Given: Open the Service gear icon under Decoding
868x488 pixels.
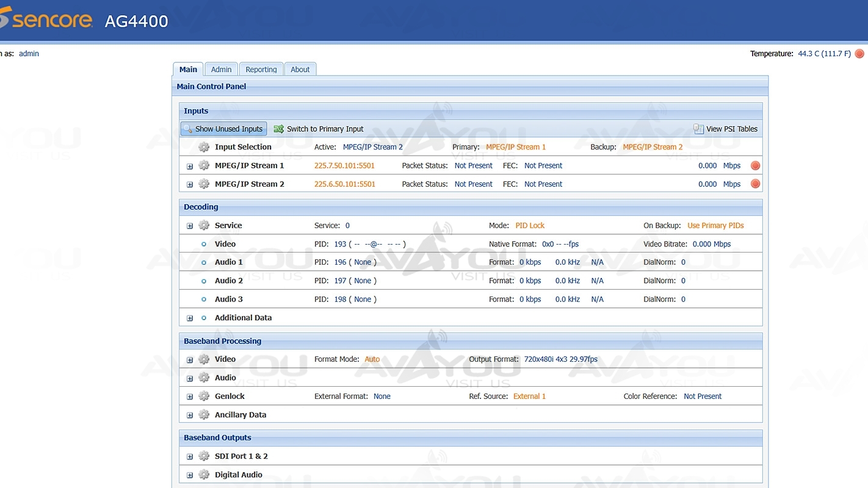Looking at the screenshot, I should coord(204,226).
